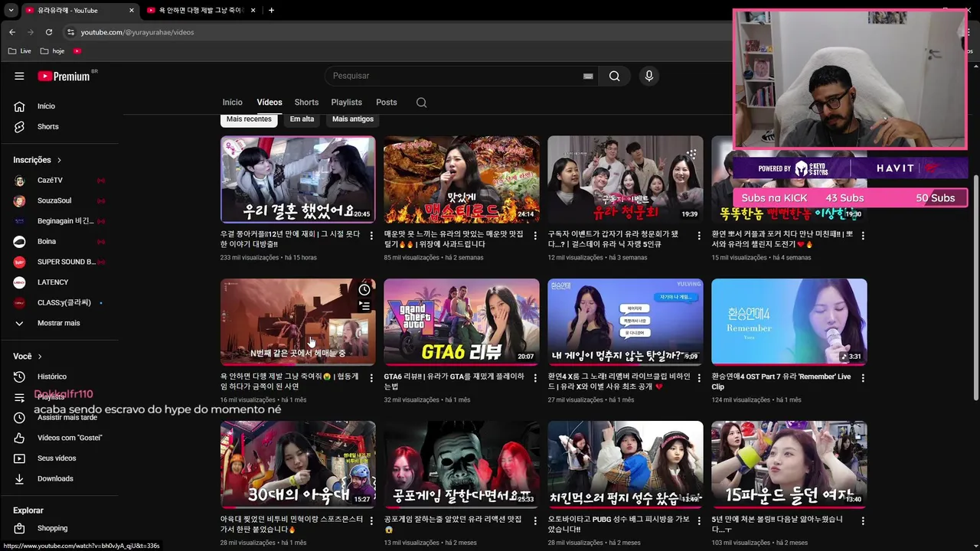Viewport: 980px width, 551px height.
Task: Expand the Inscrições section chevron
Action: click(x=59, y=160)
